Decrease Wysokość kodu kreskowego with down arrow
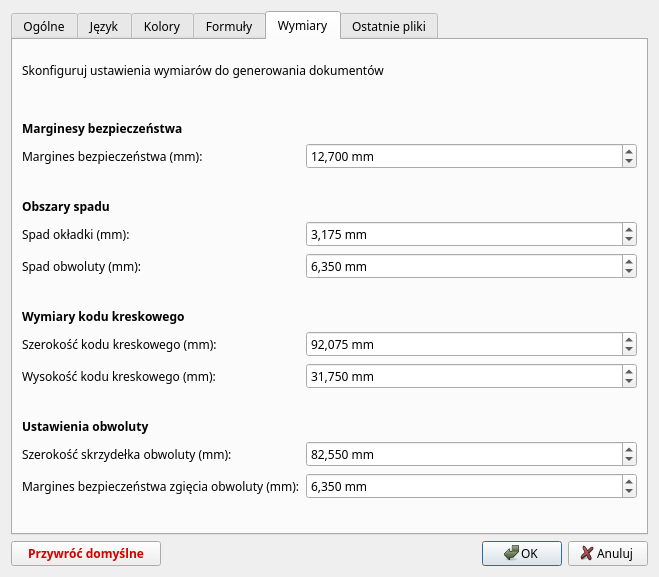This screenshot has width=659, height=577. 628,382
